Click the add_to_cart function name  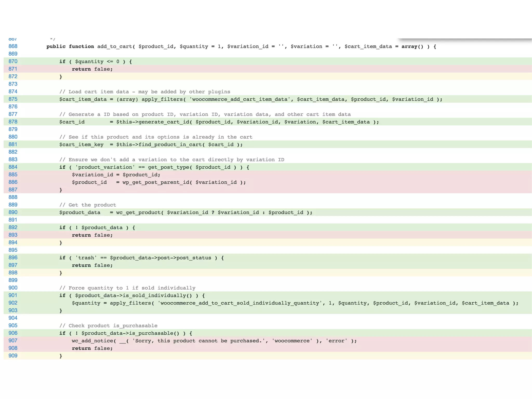(115, 46)
